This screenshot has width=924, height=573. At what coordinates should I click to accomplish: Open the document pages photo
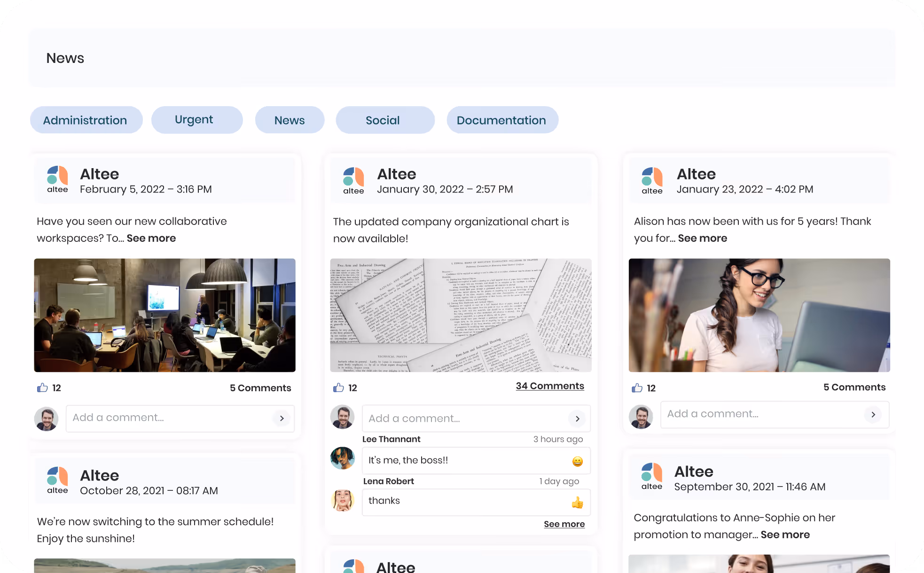click(x=461, y=315)
